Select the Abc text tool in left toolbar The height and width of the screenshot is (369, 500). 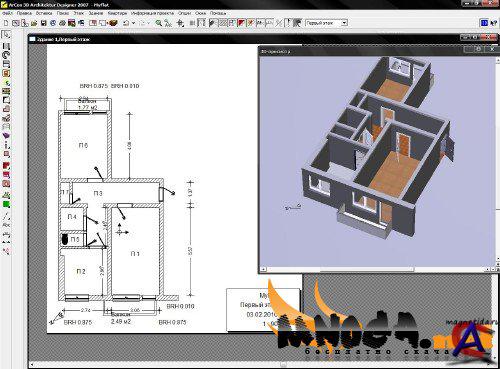click(x=6, y=225)
